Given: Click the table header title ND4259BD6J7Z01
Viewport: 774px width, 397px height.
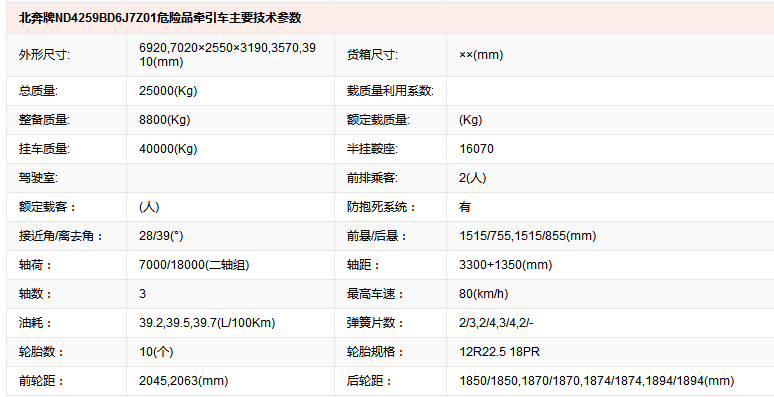Looking at the screenshot, I should pyautogui.click(x=160, y=18).
